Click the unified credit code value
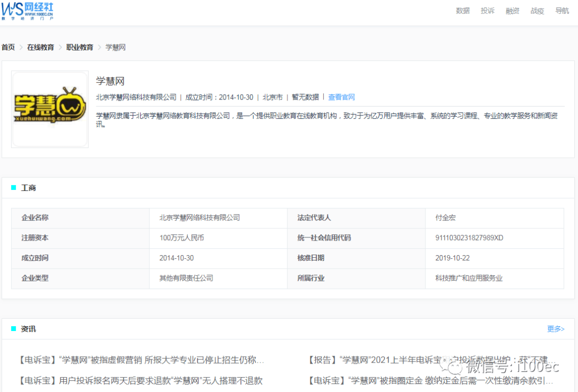 coord(469,238)
